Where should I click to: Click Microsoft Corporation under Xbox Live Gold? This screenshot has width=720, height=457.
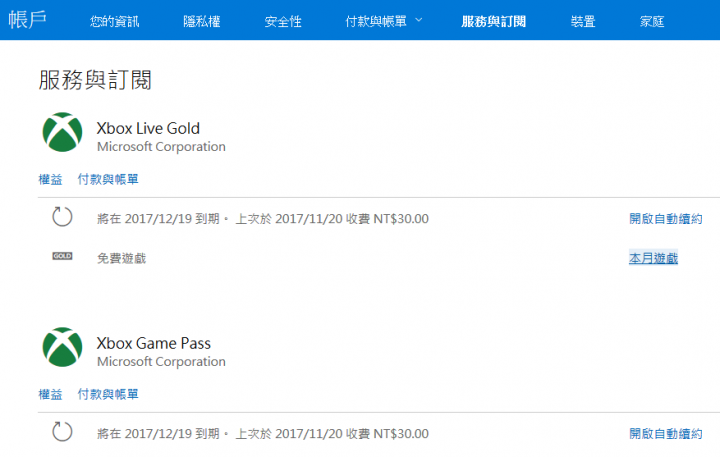(161, 147)
